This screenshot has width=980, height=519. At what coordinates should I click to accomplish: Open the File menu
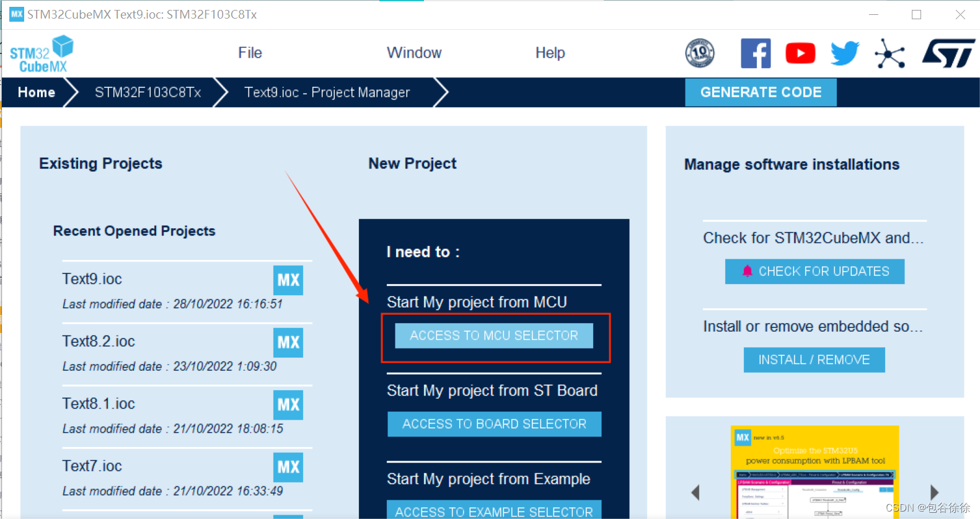(250, 53)
